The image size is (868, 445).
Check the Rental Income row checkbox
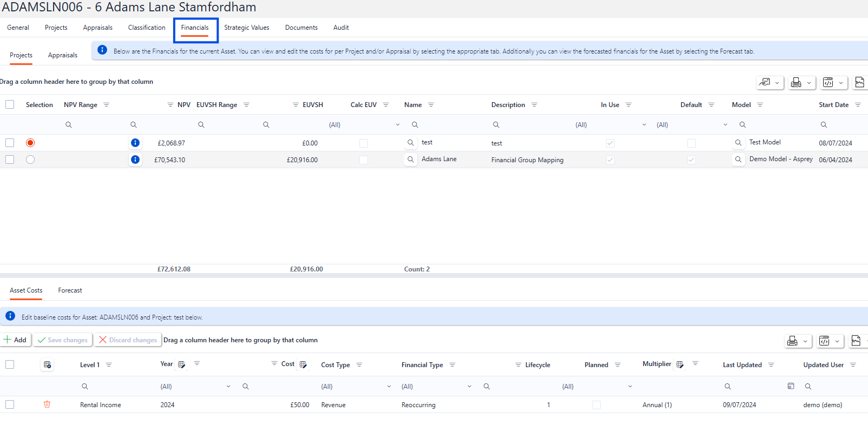10,404
